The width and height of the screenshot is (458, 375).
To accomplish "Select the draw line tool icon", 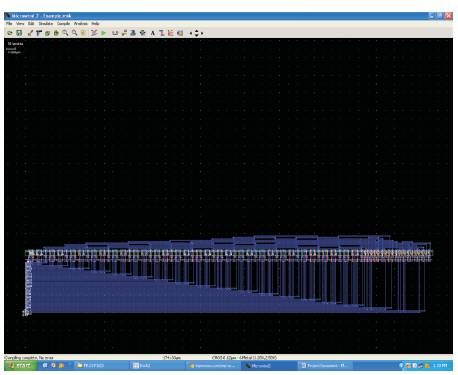I will click(30, 33).
